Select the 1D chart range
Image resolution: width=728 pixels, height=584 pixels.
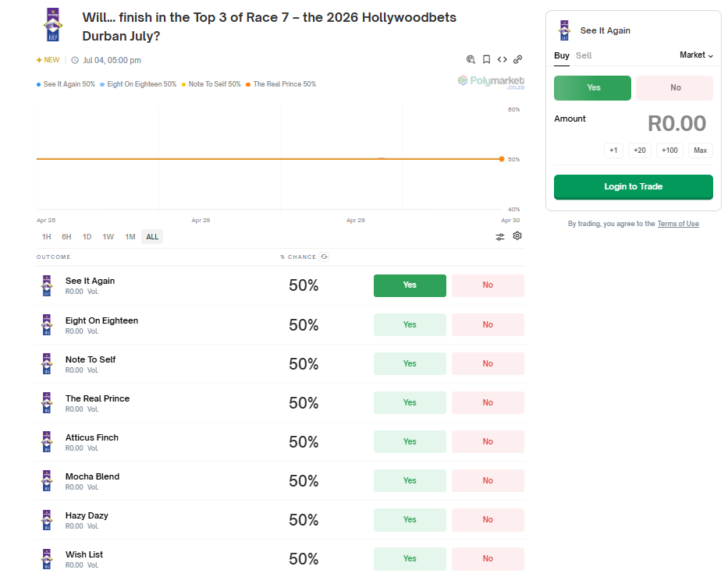tap(87, 236)
